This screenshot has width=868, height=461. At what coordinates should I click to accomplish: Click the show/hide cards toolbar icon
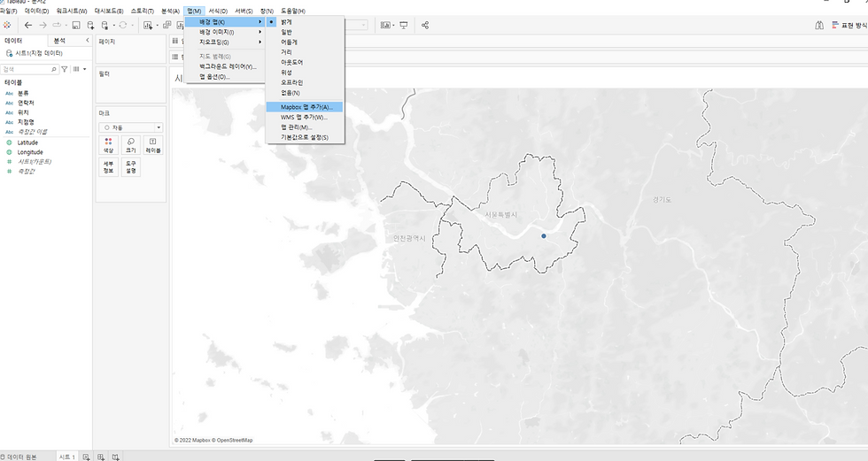point(385,25)
